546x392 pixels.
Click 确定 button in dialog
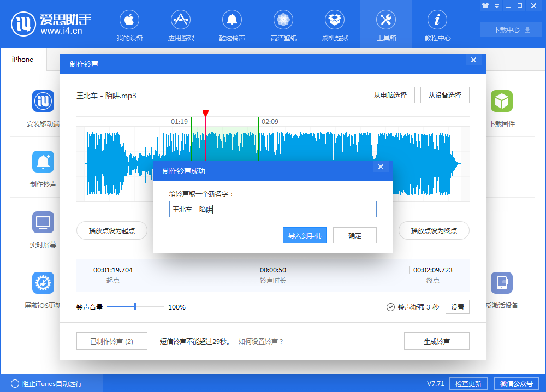point(355,235)
